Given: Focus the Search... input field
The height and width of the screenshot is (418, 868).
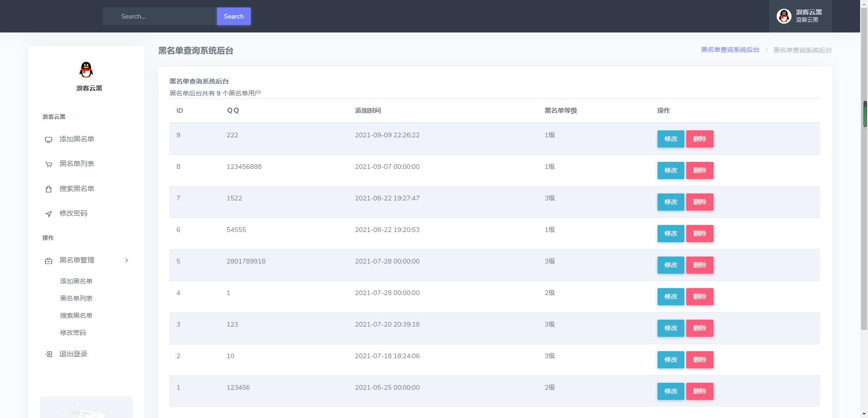Looking at the screenshot, I should pos(160,16).
